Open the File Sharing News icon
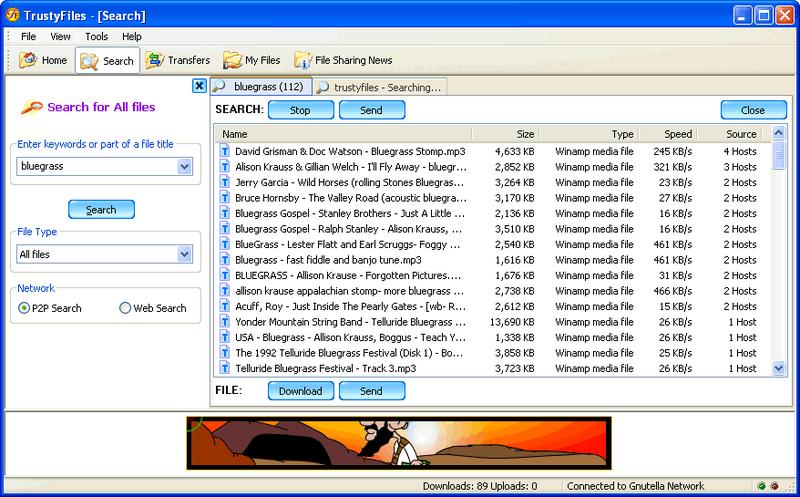The image size is (800, 497). pyautogui.click(x=303, y=60)
